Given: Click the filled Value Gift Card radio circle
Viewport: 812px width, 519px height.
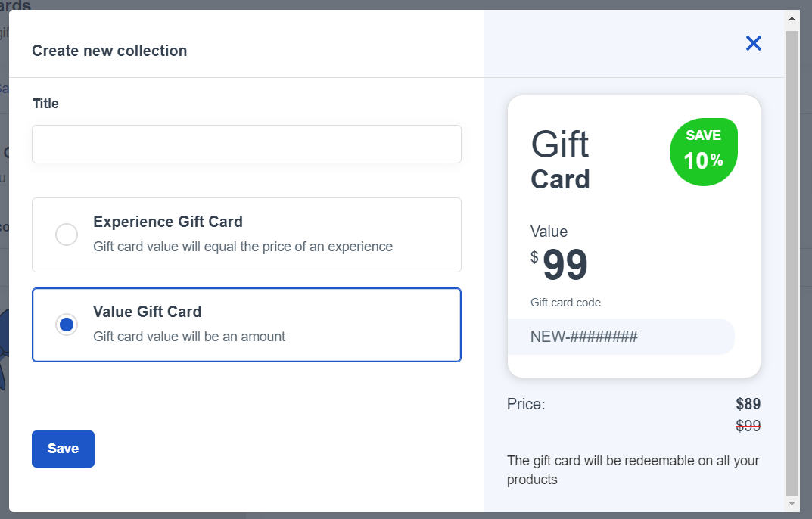Looking at the screenshot, I should 67,325.
